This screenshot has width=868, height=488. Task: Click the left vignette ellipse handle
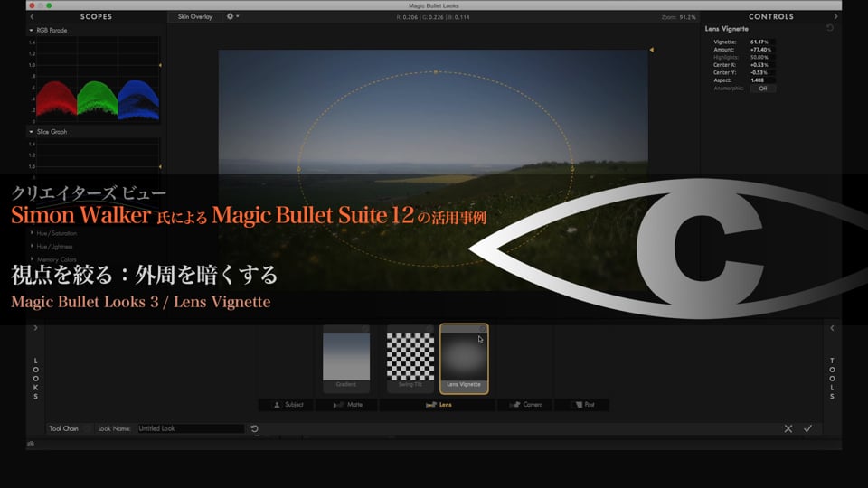coord(299,169)
